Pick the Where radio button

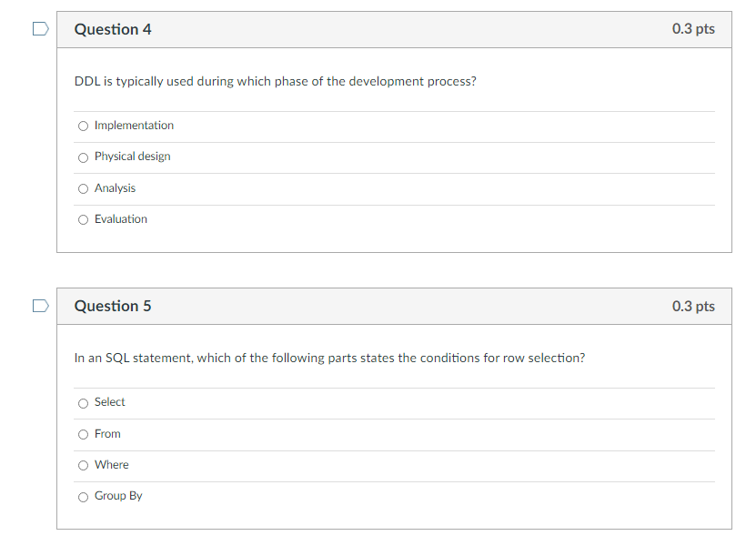pyautogui.click(x=84, y=465)
